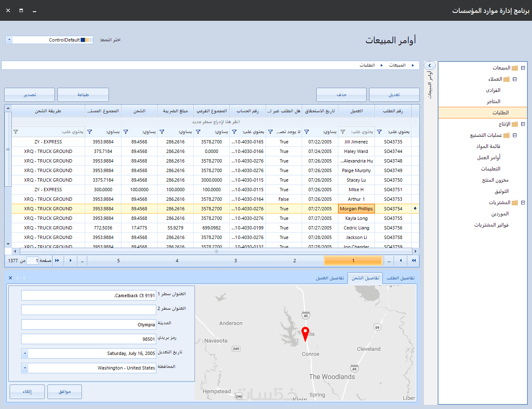Image resolution: width=532 pixels, height=409 pixels.
Task: Click the filter funnel under رقم الطلب column
Action: point(379,132)
